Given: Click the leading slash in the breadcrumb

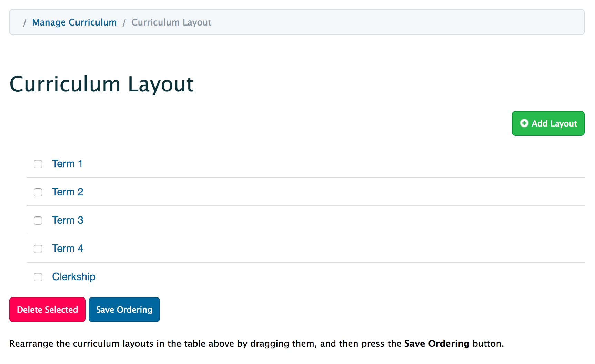Looking at the screenshot, I should (x=24, y=23).
